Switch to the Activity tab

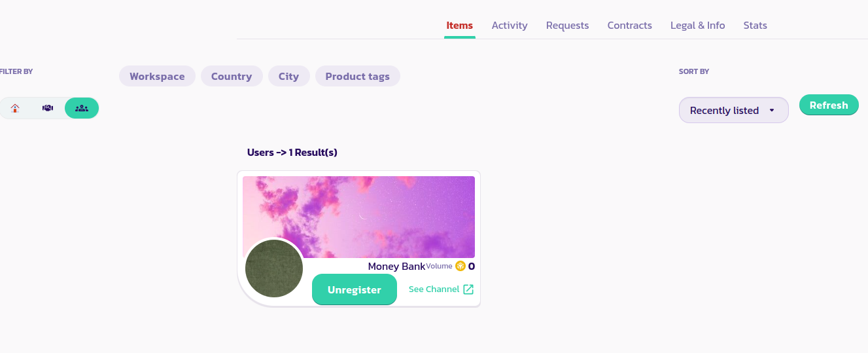510,26
